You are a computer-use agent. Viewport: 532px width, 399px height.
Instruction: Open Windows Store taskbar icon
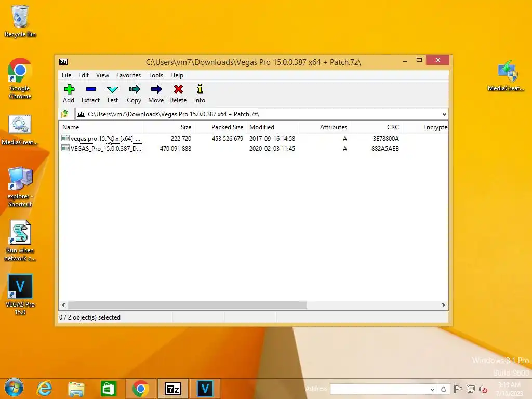108,389
